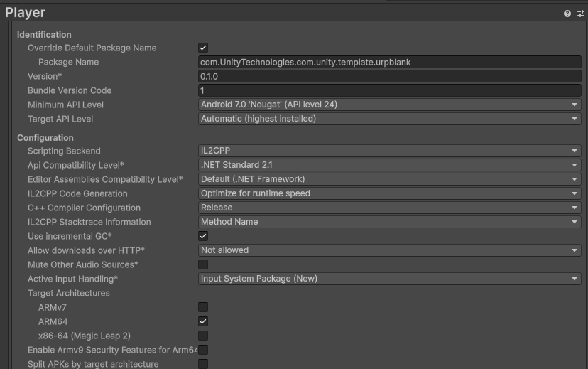Open Target API Level dropdown
The image size is (588, 369).
pyautogui.click(x=390, y=119)
